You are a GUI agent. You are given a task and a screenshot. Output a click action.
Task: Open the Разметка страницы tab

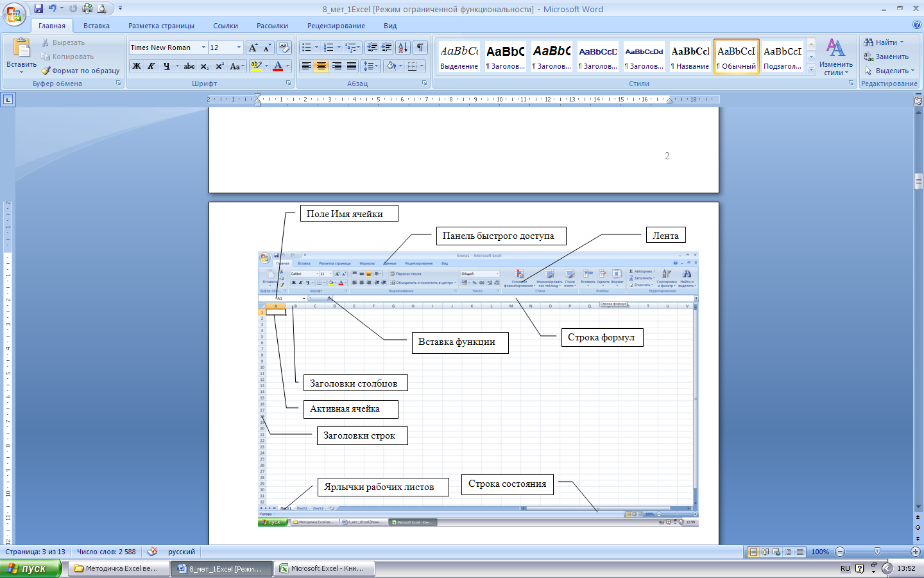[x=161, y=26]
